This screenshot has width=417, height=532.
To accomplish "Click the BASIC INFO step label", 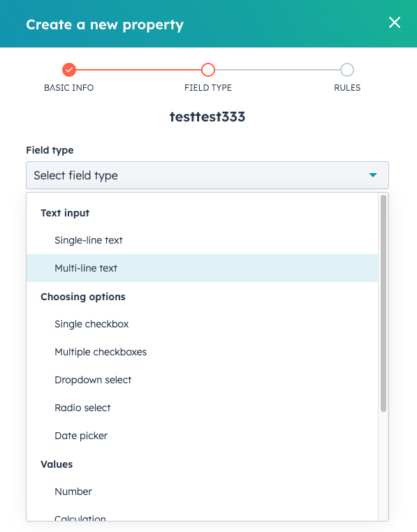I will [69, 88].
